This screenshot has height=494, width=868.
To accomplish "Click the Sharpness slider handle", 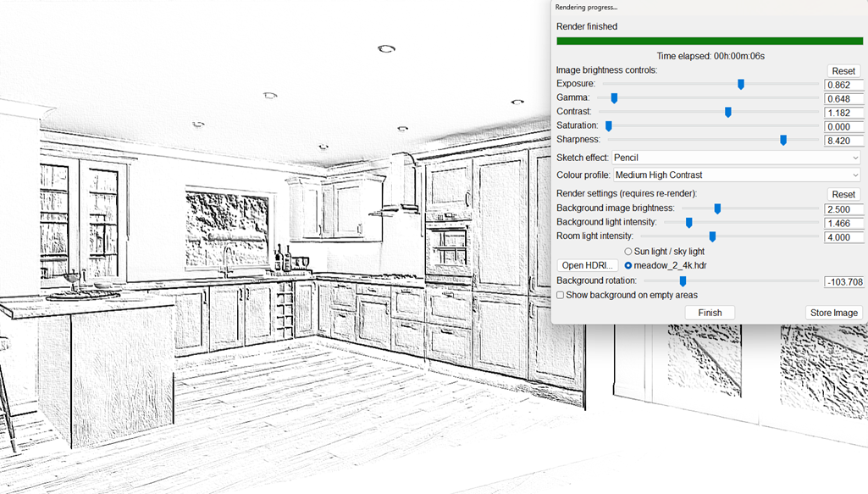I will pos(782,140).
